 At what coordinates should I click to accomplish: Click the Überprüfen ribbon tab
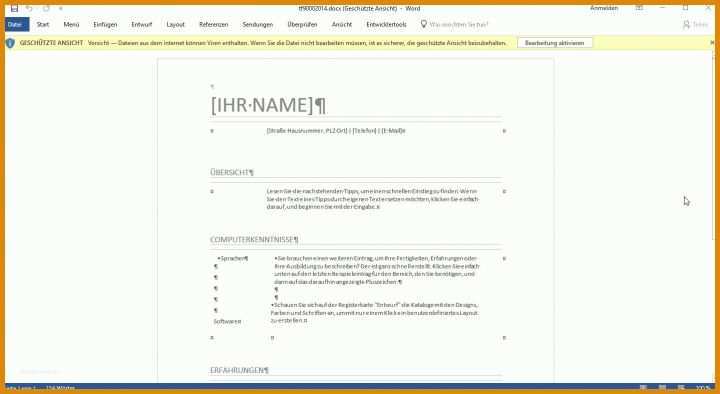302,24
